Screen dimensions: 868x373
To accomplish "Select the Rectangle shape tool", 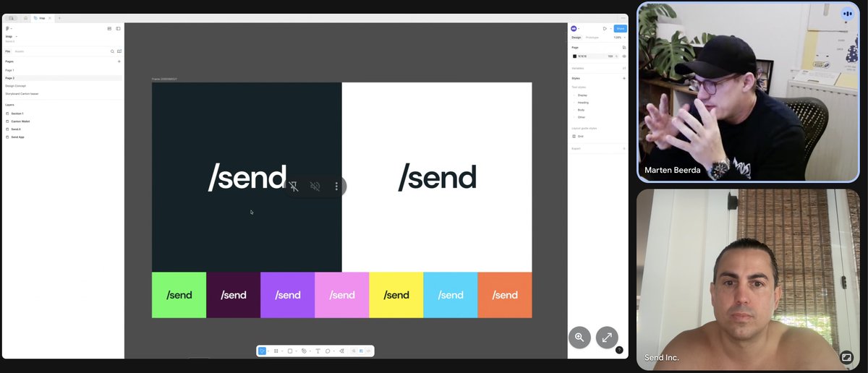I will [x=290, y=351].
